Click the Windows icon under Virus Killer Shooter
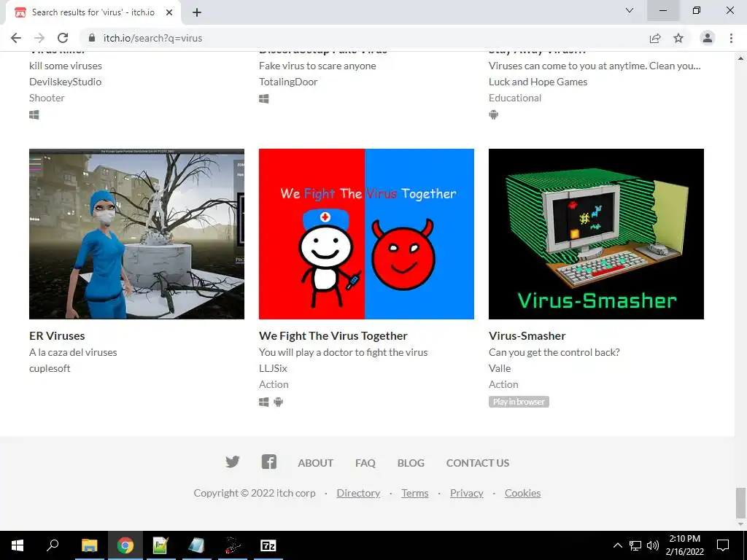This screenshot has height=560, width=747. coord(34,114)
